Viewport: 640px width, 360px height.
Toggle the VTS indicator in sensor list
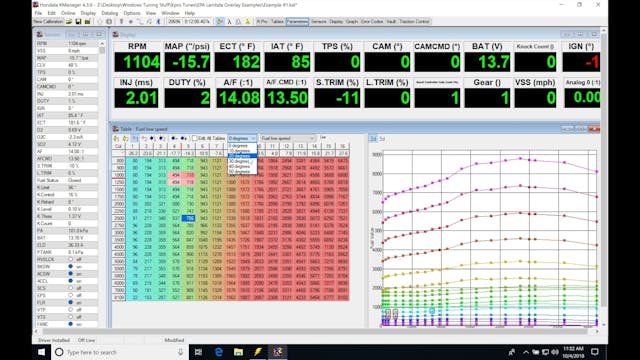click(71, 317)
